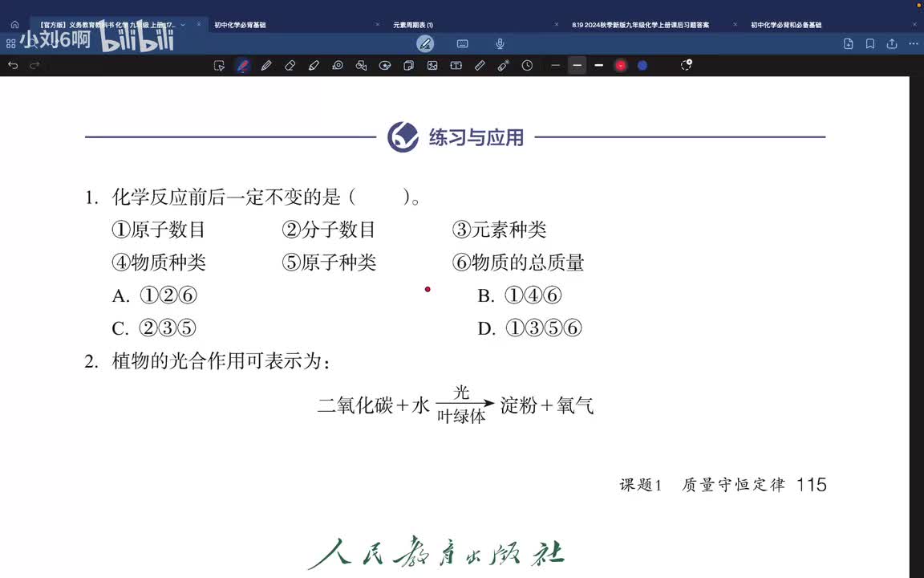Image resolution: width=924 pixels, height=578 pixels.
Task: Click the footer text 质量守恒定律
Action: pyautogui.click(x=734, y=485)
